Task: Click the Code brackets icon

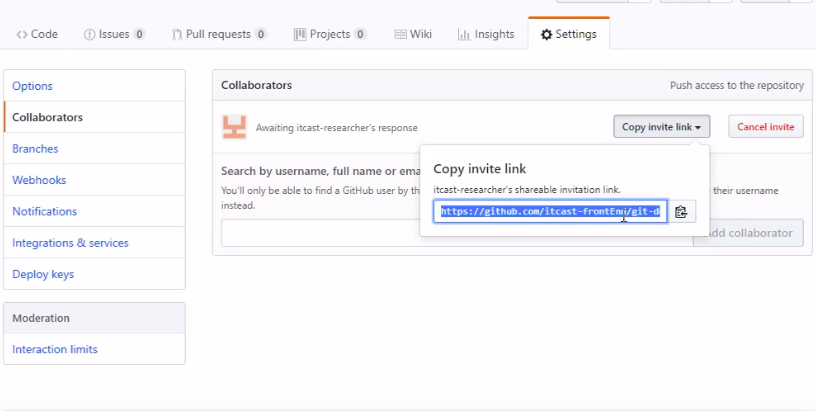Action: coord(22,35)
